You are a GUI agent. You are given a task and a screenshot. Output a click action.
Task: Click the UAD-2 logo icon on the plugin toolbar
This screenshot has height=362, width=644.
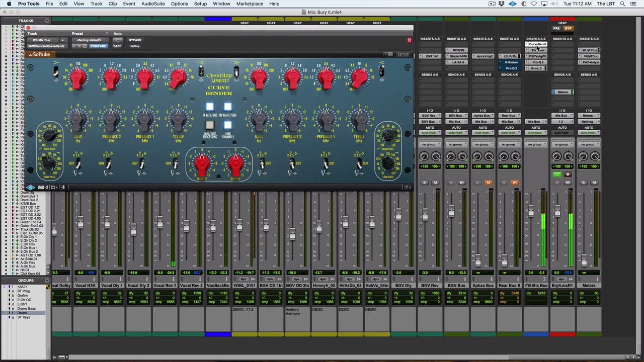[31, 188]
